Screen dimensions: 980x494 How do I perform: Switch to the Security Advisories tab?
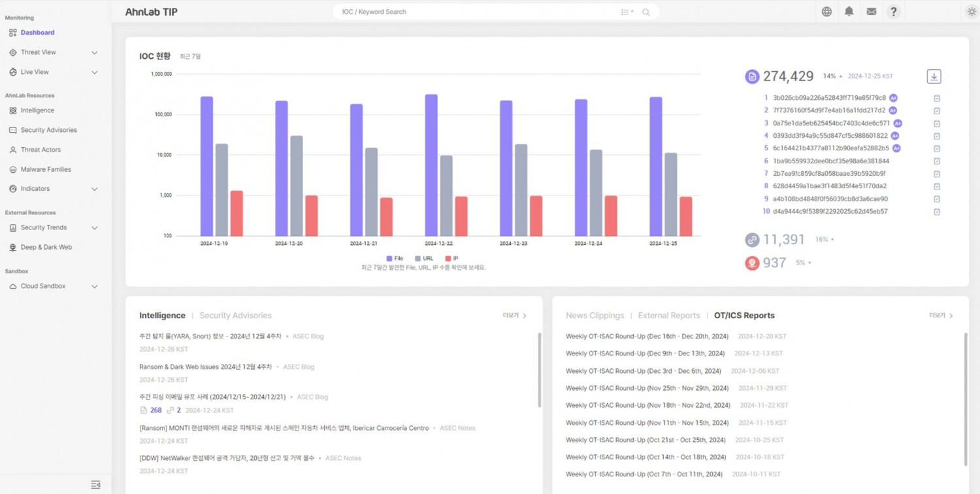235,315
